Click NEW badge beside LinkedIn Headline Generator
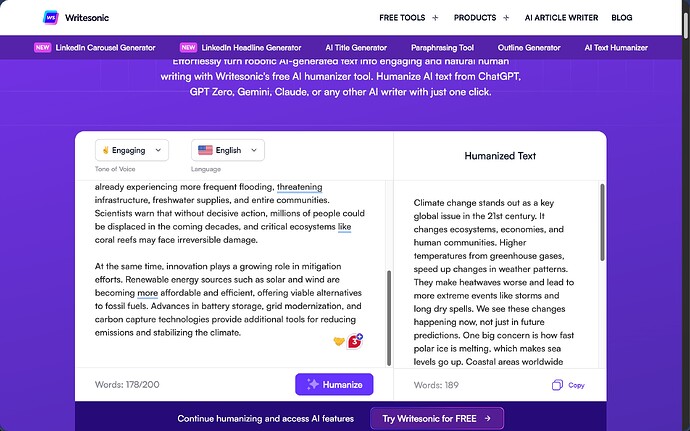The height and width of the screenshot is (431, 690). click(x=188, y=48)
